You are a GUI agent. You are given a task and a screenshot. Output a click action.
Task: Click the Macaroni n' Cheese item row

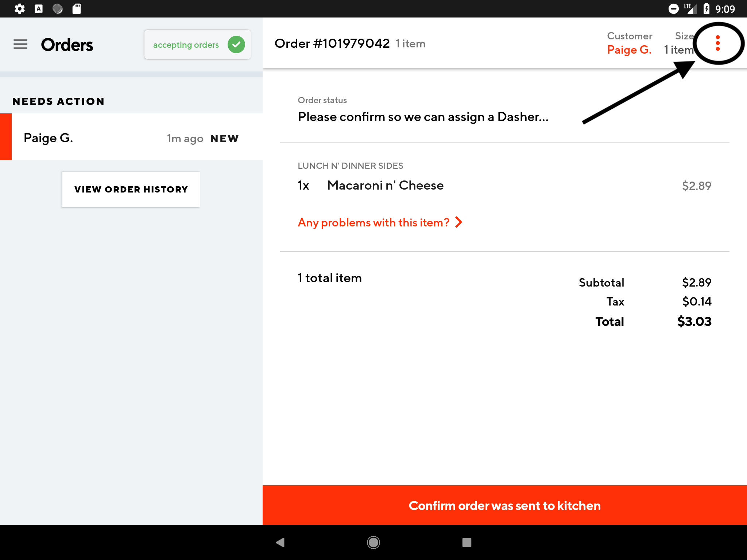click(385, 185)
